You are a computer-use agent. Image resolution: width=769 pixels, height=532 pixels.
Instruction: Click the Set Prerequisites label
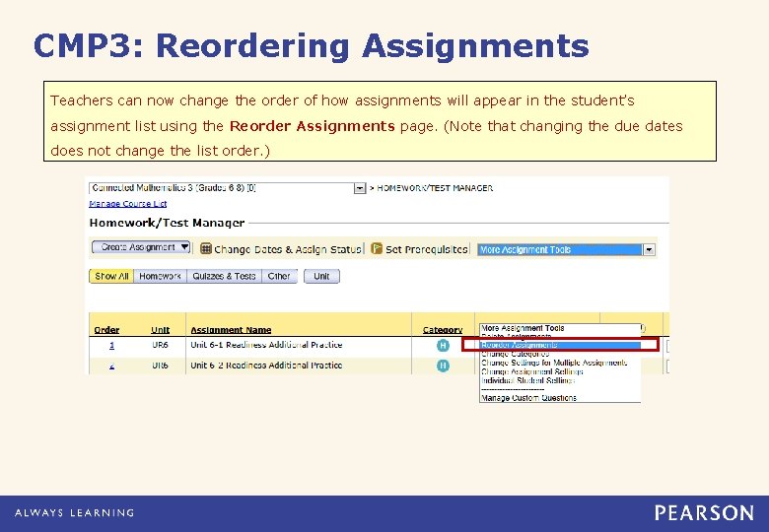coord(427,249)
